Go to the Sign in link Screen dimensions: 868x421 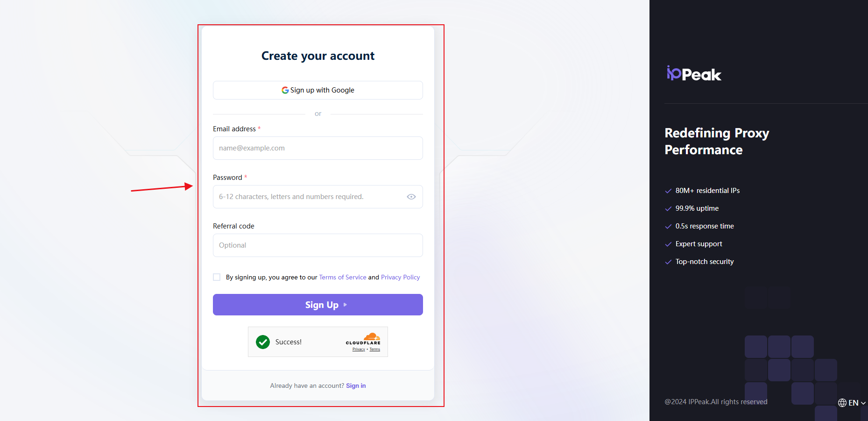(356, 385)
